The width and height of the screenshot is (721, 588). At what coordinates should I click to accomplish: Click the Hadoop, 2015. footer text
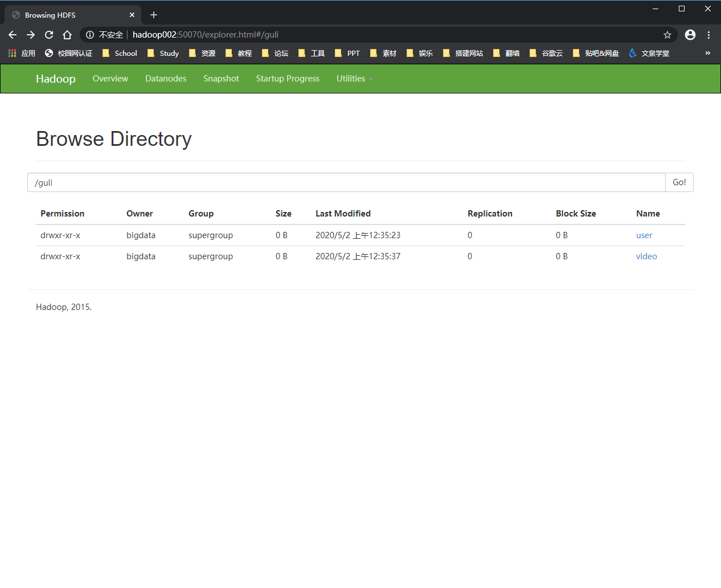click(64, 307)
